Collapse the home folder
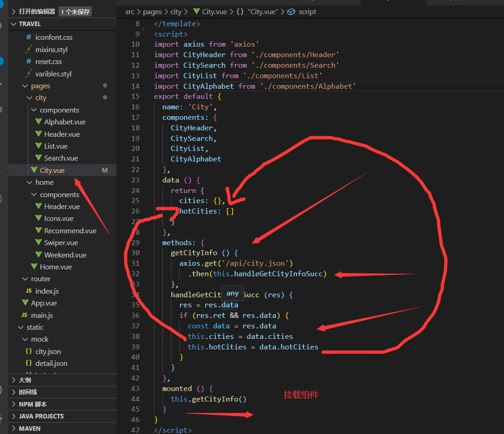504x434 pixels. (x=44, y=182)
